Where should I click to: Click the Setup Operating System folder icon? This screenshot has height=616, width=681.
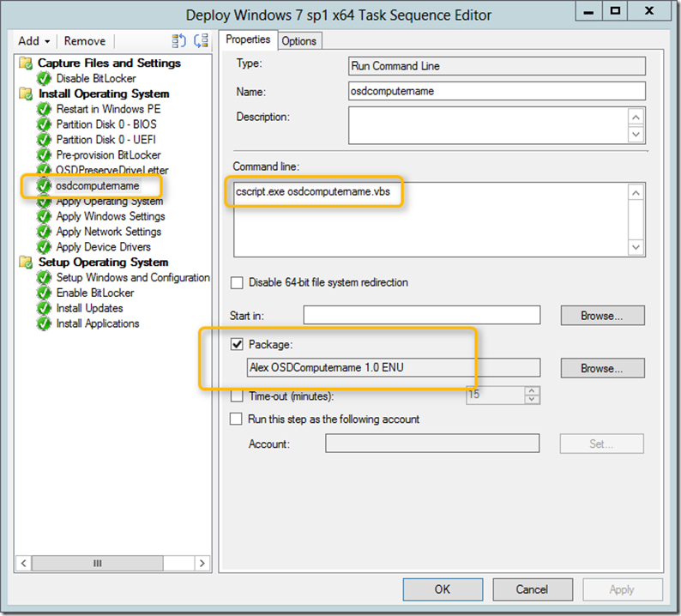click(x=26, y=262)
